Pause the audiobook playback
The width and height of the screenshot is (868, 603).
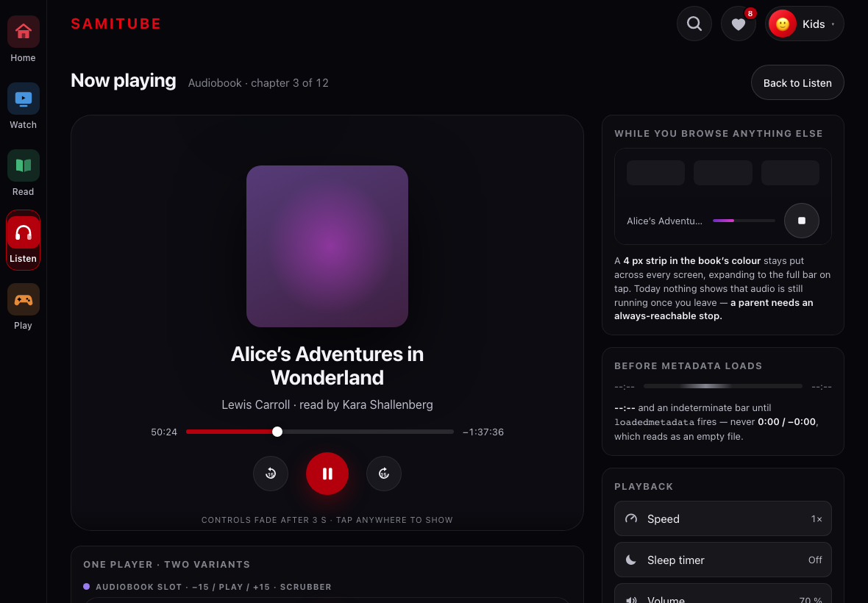point(327,474)
